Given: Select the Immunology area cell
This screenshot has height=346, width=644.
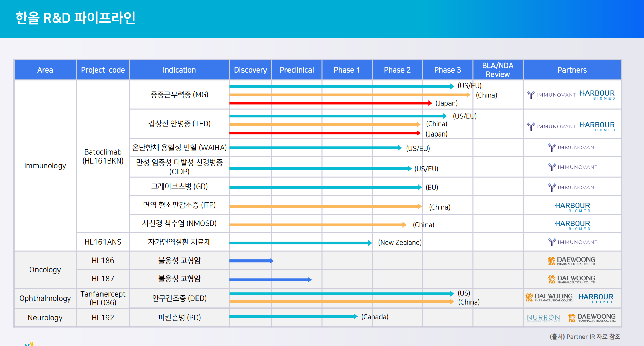Looking at the screenshot, I should 45,166.
